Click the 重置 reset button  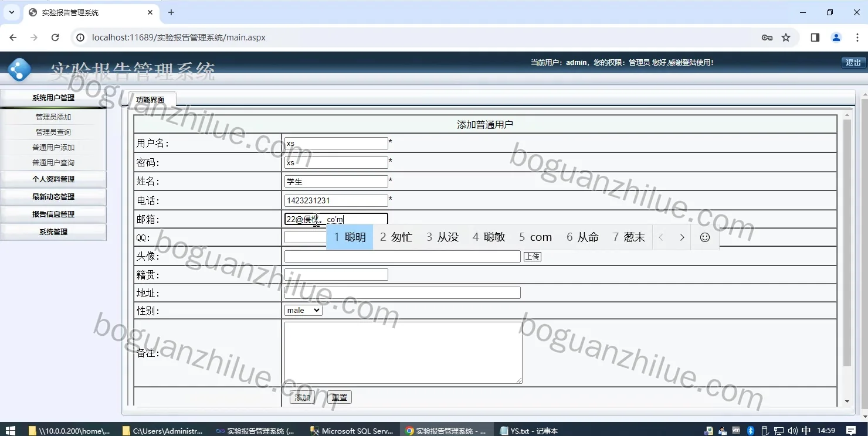pyautogui.click(x=340, y=397)
